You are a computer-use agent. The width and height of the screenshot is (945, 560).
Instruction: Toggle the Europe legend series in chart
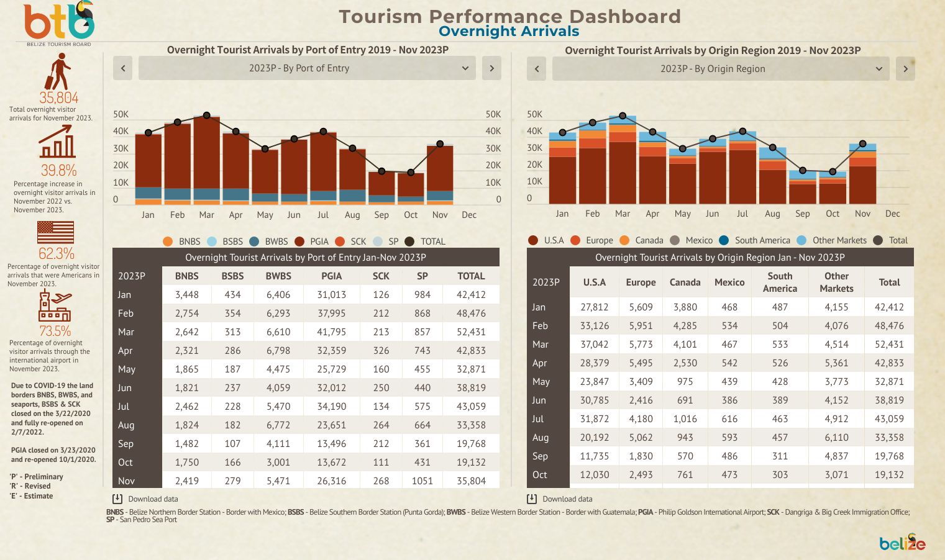(x=591, y=240)
